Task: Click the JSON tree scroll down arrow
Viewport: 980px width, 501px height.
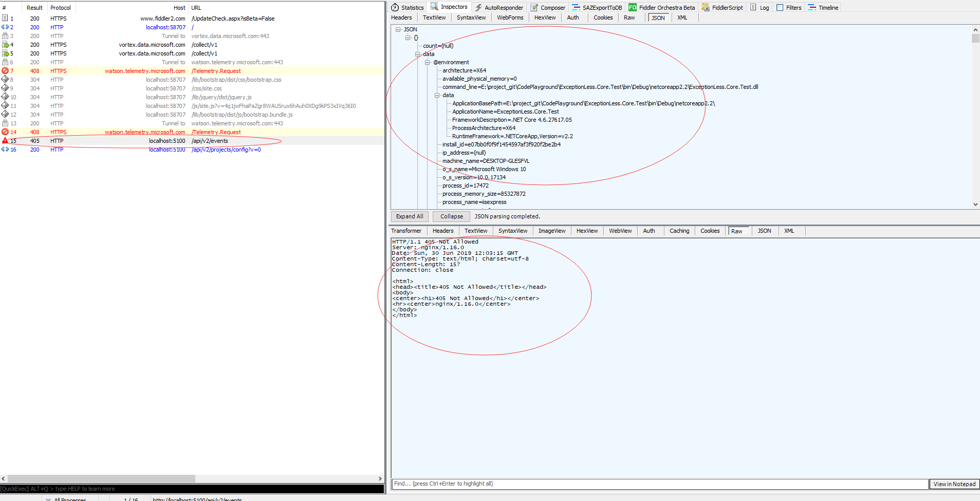Action: 975,204
